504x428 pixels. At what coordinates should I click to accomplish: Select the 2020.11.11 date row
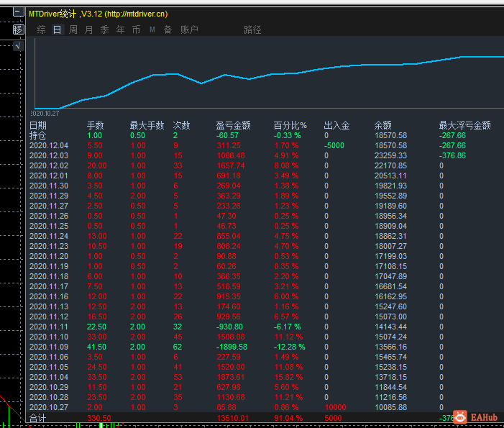pos(49,327)
